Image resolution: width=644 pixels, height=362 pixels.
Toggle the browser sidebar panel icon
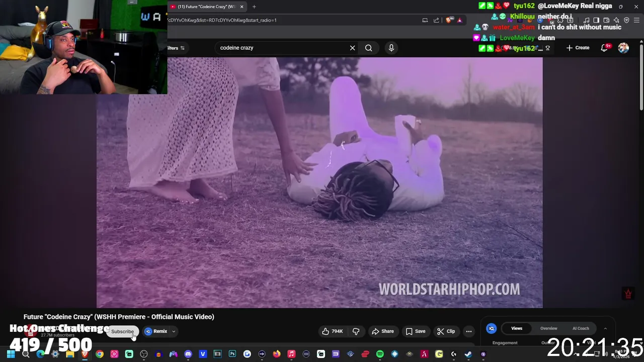(596, 20)
